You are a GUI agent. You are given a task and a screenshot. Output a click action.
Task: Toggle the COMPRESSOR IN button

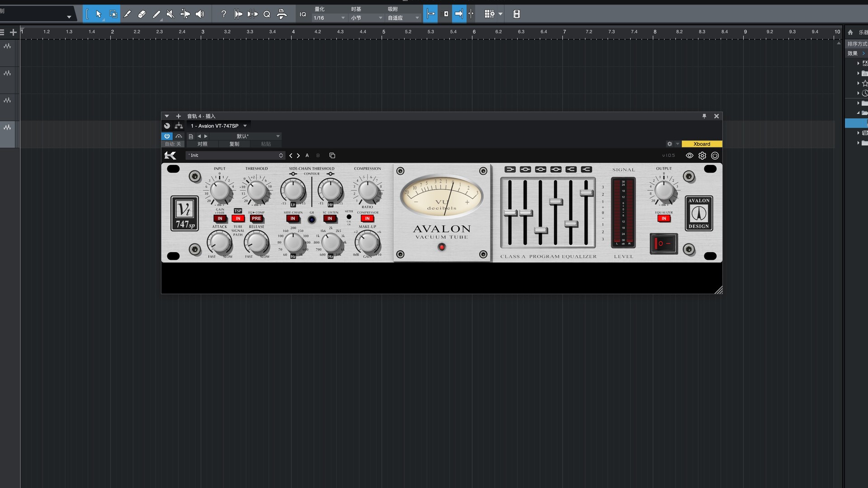pyautogui.click(x=367, y=218)
